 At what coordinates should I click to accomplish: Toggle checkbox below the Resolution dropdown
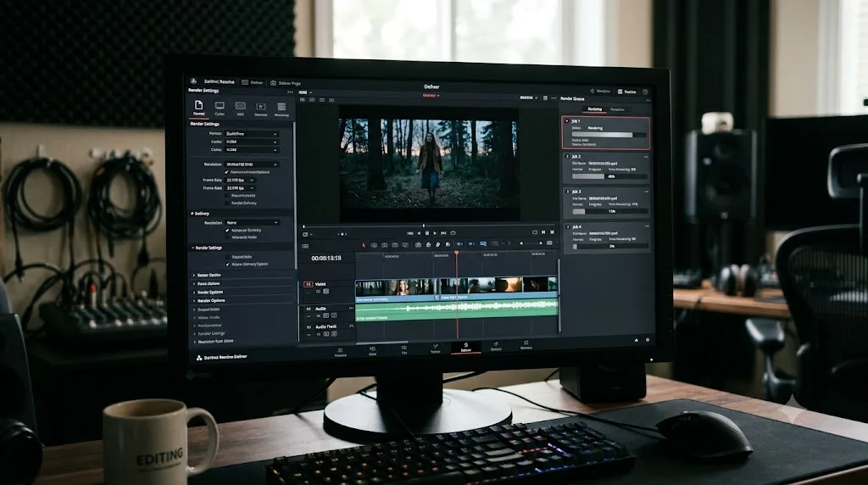coord(227,172)
